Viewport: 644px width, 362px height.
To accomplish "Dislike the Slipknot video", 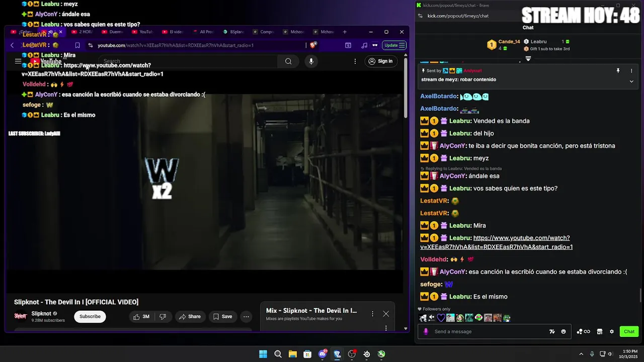I will tap(163, 316).
